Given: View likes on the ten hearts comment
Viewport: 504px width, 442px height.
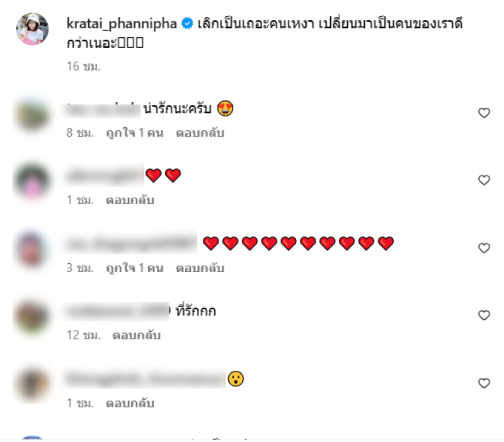Looking at the screenshot, I should click(x=135, y=268).
